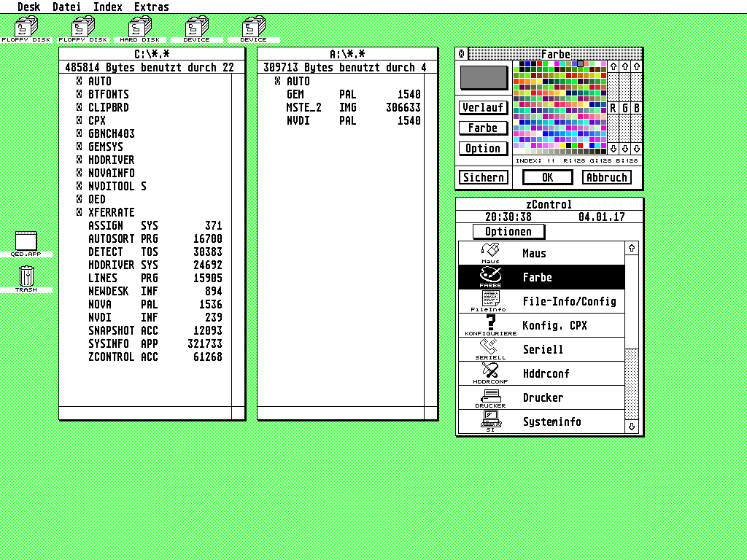Select the NOVAINFO folder in the C: window
Viewport: 747px width, 560px height.
point(106,173)
